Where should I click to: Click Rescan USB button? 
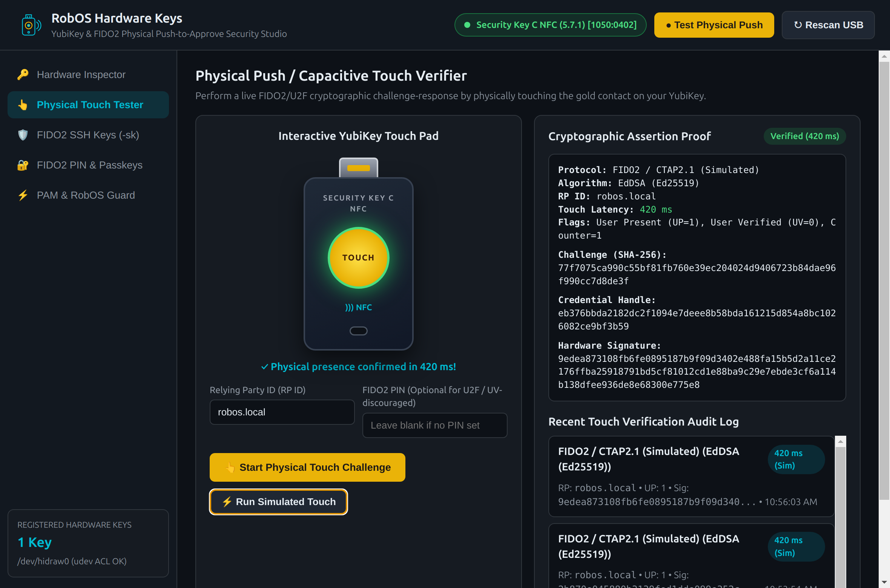point(828,25)
